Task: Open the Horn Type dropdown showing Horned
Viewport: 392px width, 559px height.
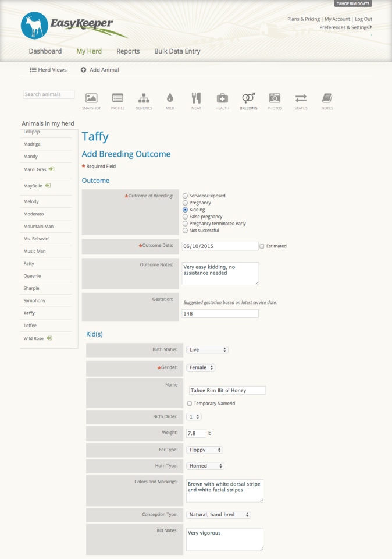Action: [x=205, y=466]
